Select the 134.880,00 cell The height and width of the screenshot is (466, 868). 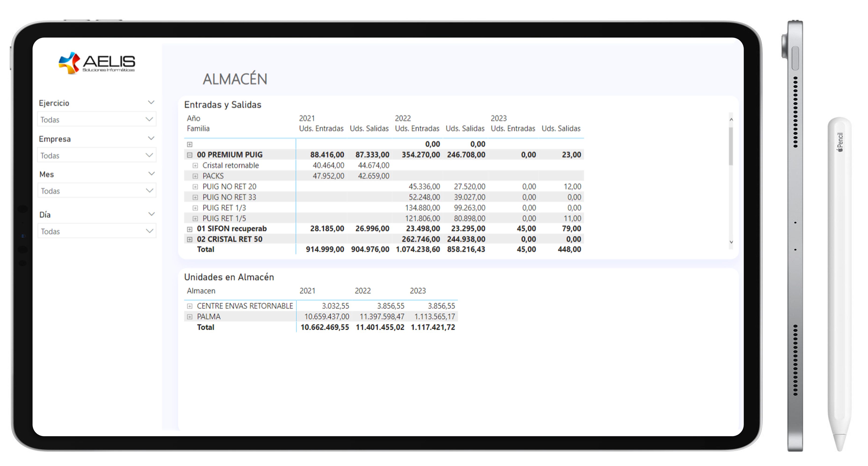422,208
